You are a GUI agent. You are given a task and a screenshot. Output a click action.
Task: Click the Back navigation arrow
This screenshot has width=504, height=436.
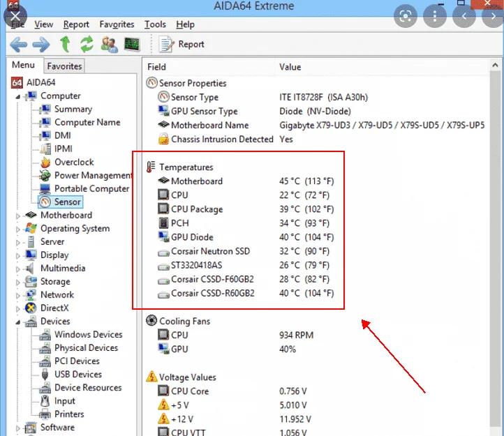point(18,45)
